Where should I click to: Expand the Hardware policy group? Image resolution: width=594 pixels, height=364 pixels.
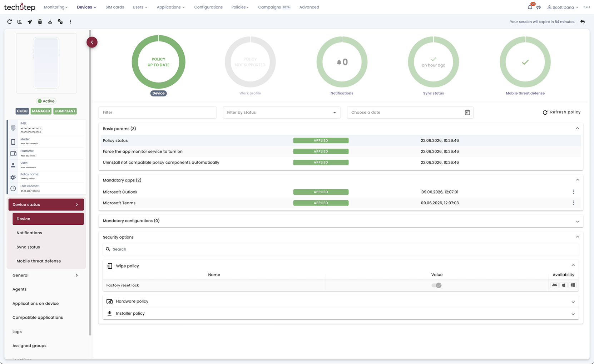pos(573,302)
